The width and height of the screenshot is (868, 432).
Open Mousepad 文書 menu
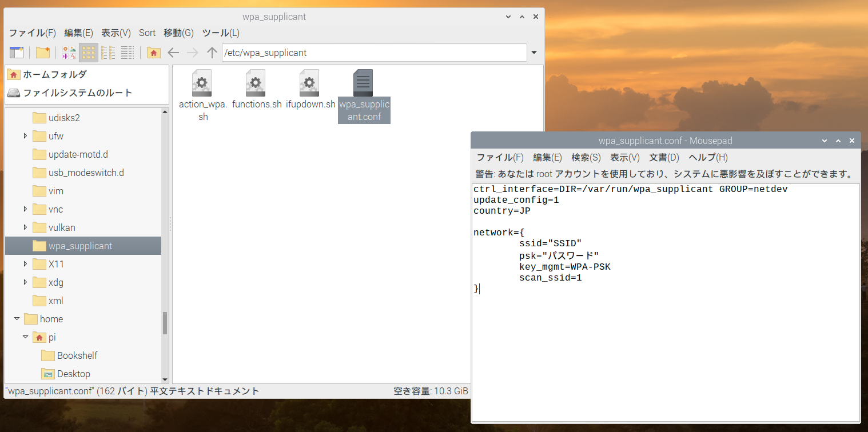coord(664,157)
